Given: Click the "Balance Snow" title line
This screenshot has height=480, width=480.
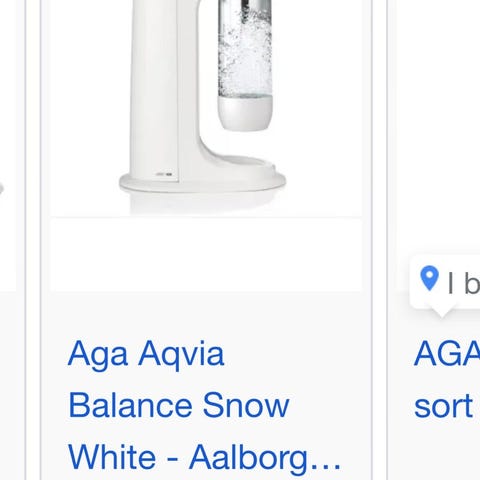Looking at the screenshot, I should click(179, 405).
